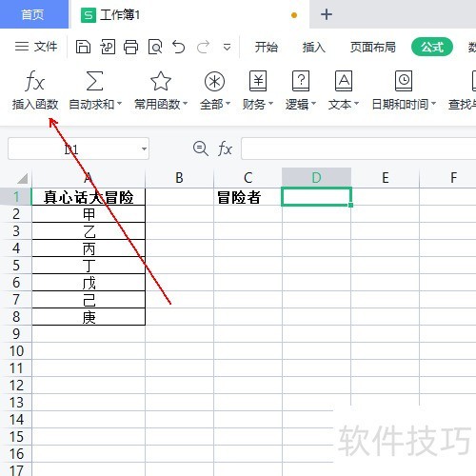Image resolution: width=476 pixels, height=476 pixels.
Task: Open the Logical functions icon
Action: [x=301, y=81]
